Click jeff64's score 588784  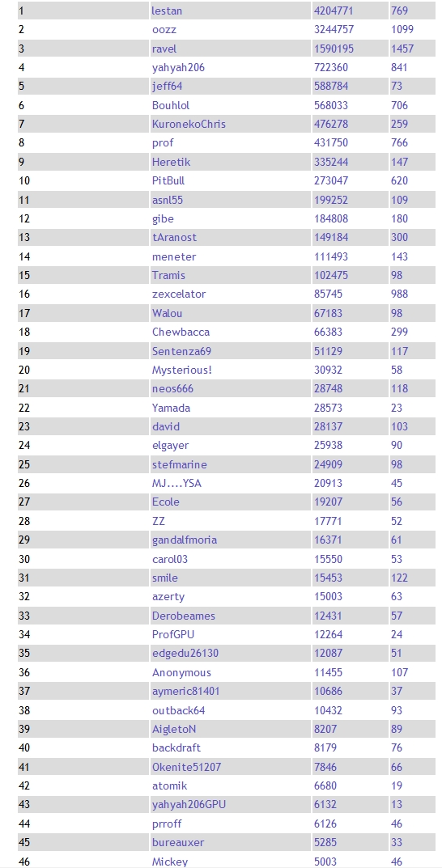pos(330,87)
